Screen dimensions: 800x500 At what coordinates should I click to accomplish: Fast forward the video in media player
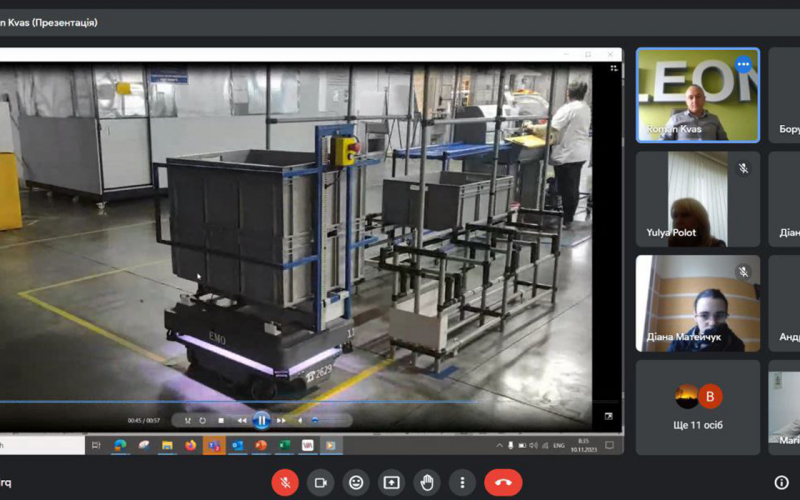click(x=281, y=420)
